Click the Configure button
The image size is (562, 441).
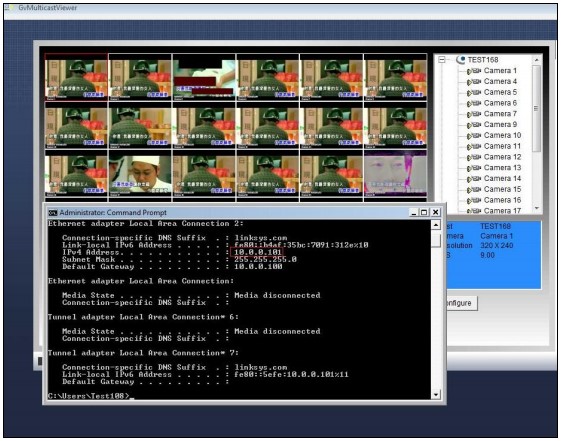click(462, 303)
